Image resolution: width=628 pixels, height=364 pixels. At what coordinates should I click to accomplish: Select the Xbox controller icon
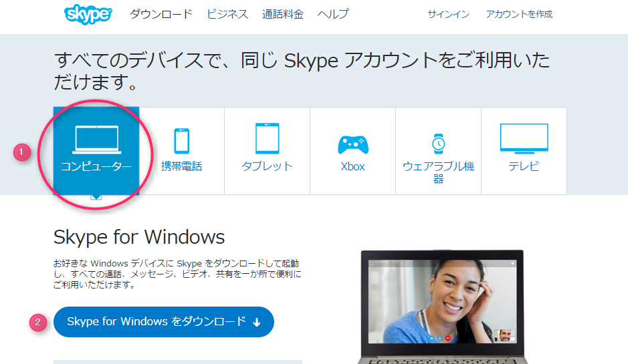[353, 145]
